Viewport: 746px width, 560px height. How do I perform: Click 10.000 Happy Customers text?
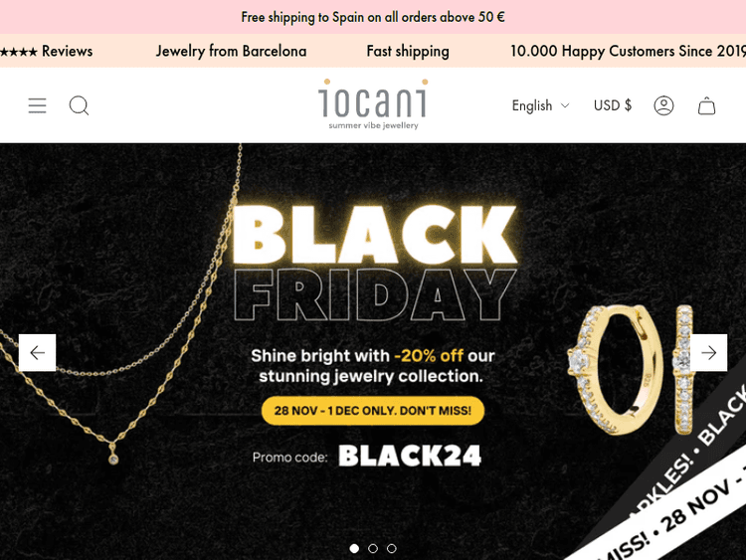coord(627,51)
